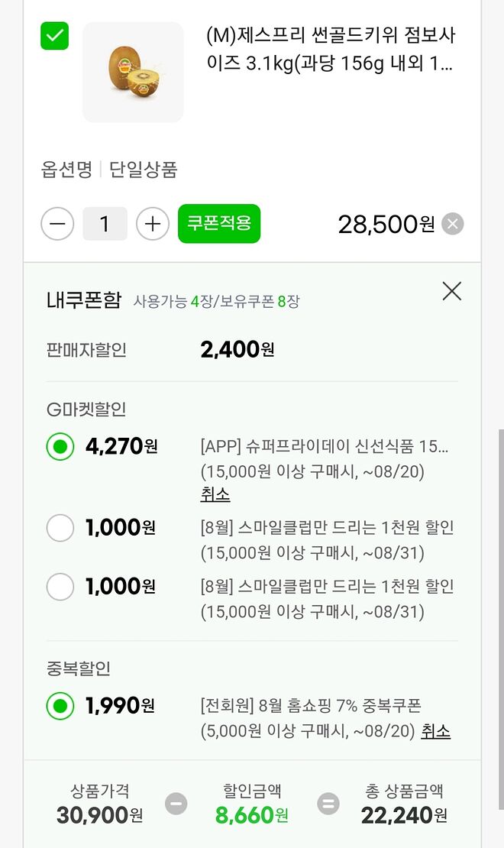Click the 할인금액 8,660원 amount

tap(252, 815)
